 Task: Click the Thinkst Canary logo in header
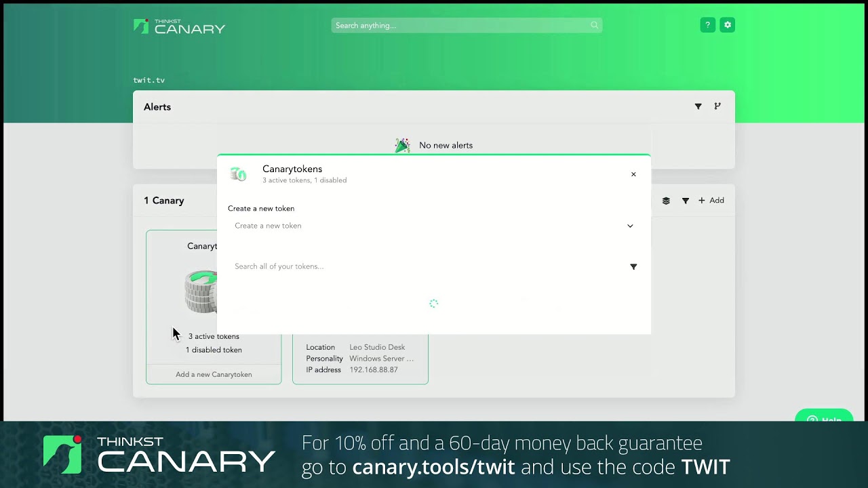(179, 26)
